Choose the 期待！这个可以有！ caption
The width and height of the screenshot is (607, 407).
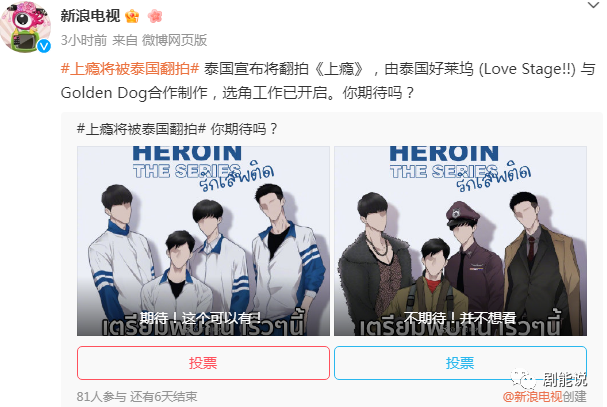point(200,318)
